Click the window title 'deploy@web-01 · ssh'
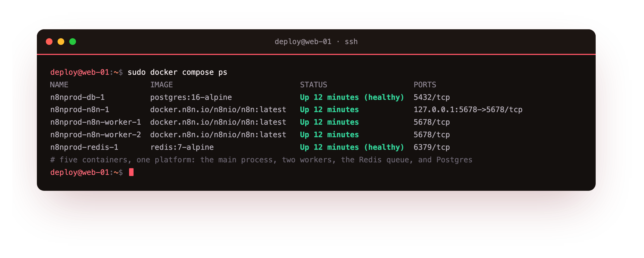644x258 pixels. (316, 42)
